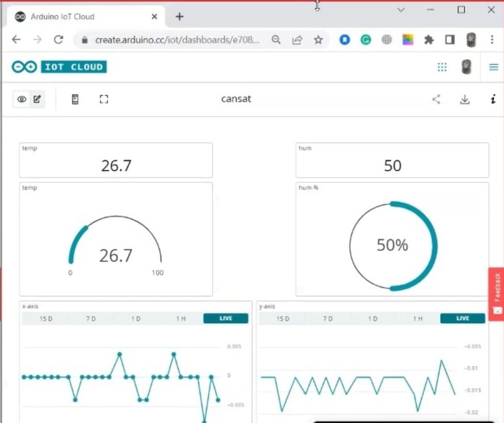This screenshot has height=423, width=504.
Task: Switch dashboard to edit mode pencil icon
Action: click(37, 99)
